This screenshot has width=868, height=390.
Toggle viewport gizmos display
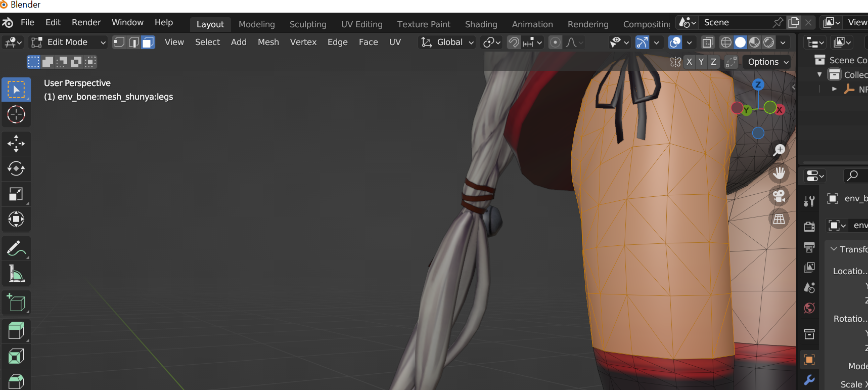point(642,42)
